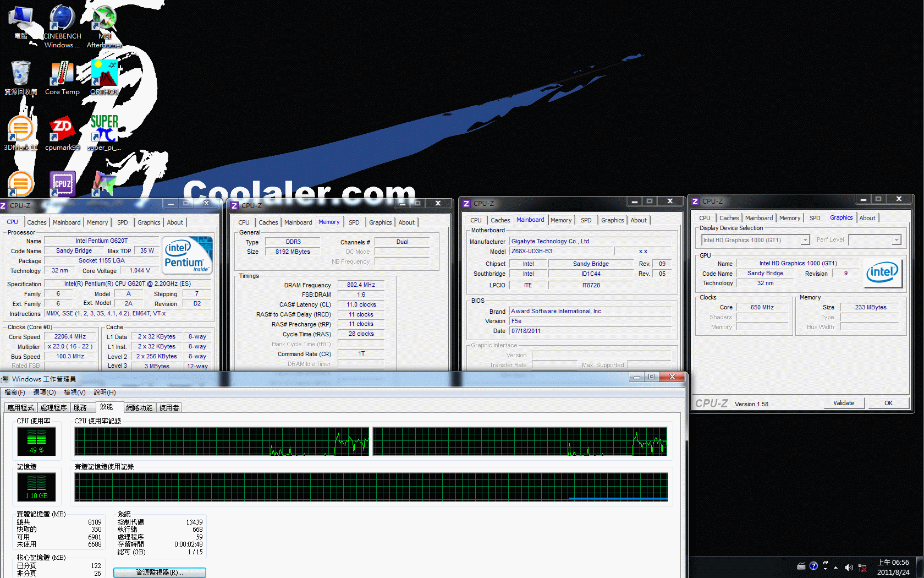Screen dimensions: 924x578
Task: Click the BIOS date 07/18/2011 field
Action: [591, 331]
